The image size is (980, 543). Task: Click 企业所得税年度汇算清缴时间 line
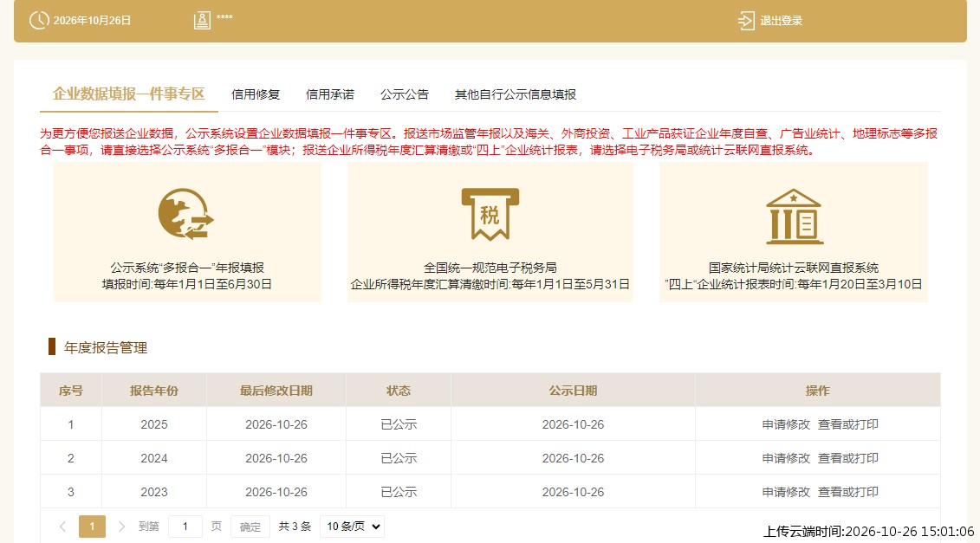click(490, 284)
